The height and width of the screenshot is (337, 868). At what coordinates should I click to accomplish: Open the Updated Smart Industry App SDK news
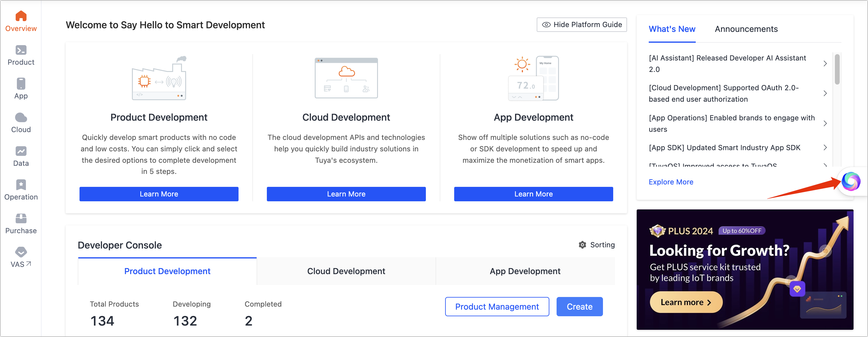pos(724,147)
